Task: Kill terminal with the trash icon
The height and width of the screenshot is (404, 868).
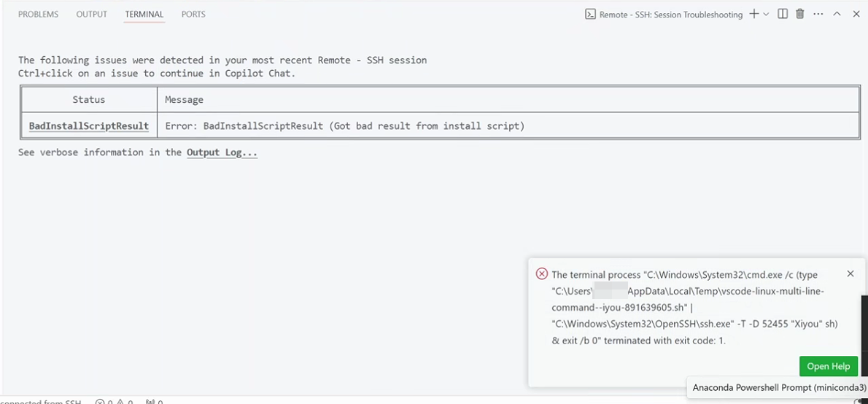Action: pyautogui.click(x=800, y=14)
